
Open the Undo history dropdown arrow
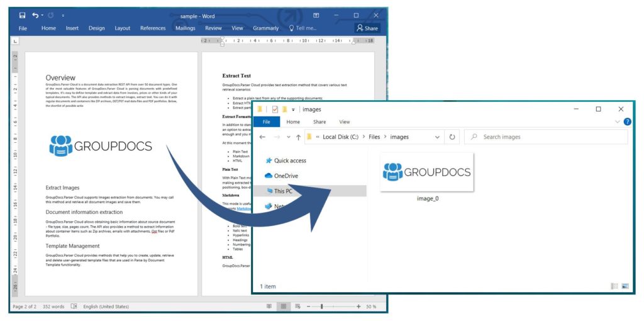click(x=42, y=16)
